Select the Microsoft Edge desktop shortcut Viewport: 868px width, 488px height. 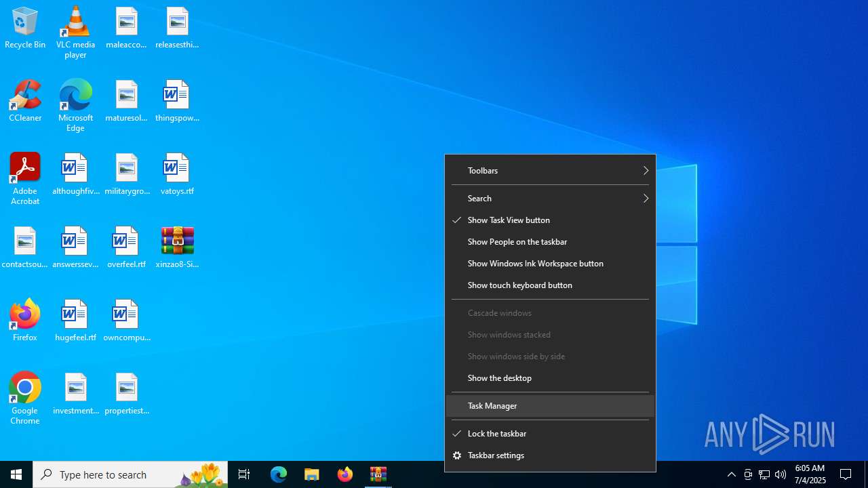coord(75,106)
